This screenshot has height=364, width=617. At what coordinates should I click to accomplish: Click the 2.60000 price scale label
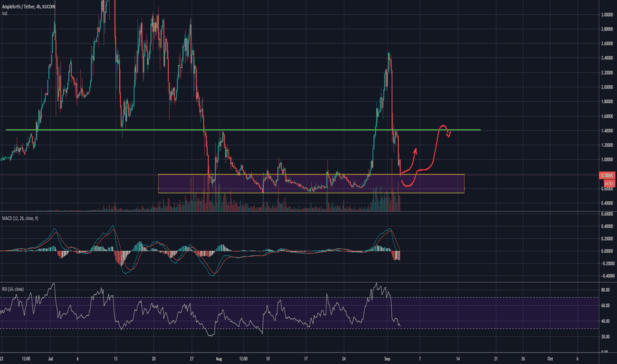pyautogui.click(x=607, y=44)
